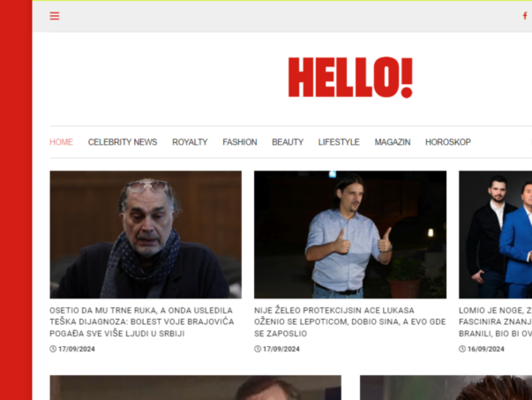Open the FASHION category
Viewport: 532px width, 400px height.
(240, 142)
